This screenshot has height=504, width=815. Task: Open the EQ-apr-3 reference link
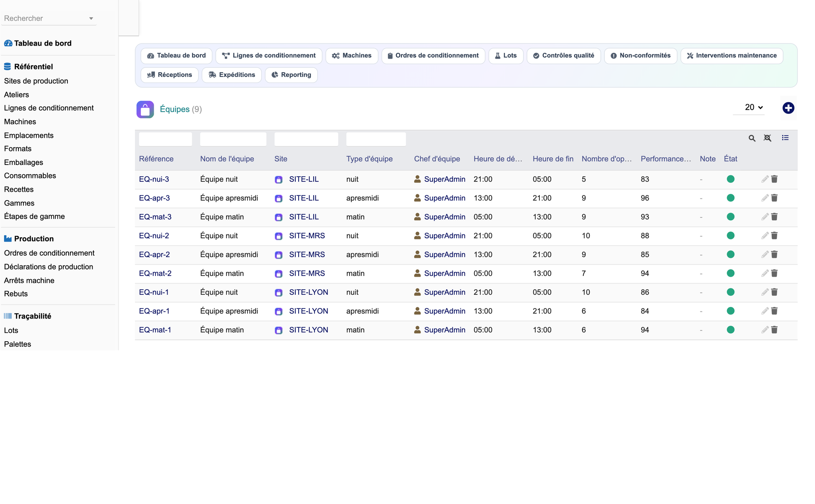click(155, 198)
